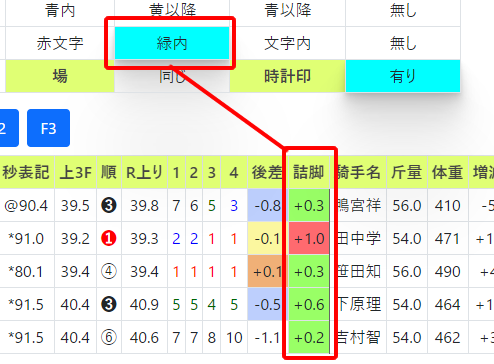Click the green +0.2 詰脚 cell

pos(309,338)
